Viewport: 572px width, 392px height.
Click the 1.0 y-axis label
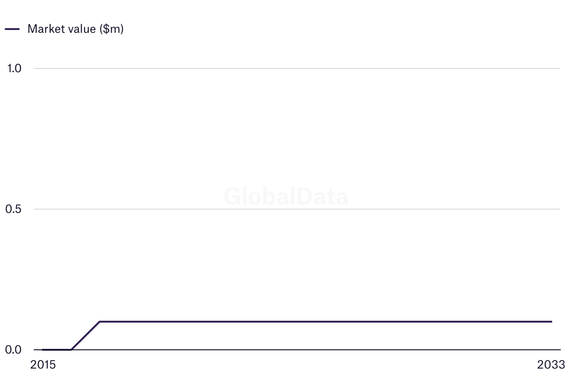click(14, 68)
